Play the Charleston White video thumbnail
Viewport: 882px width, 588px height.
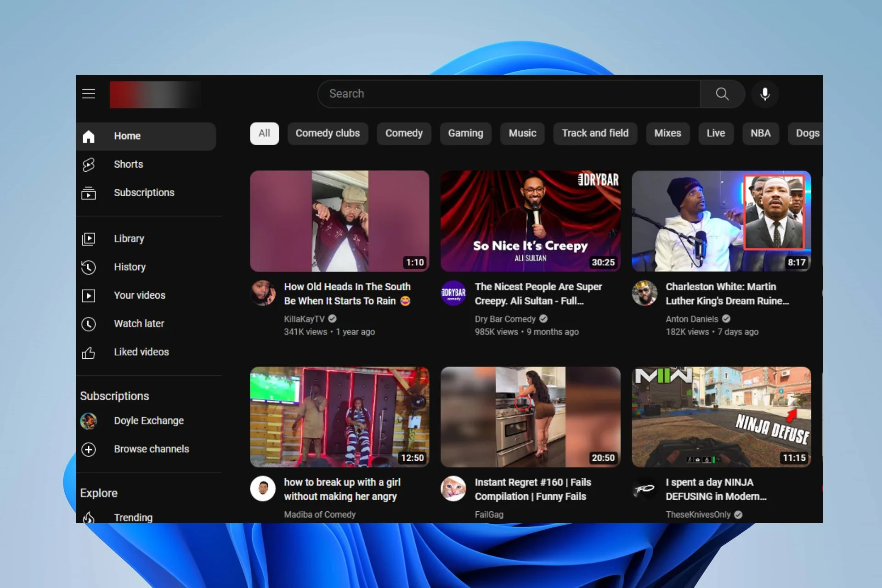point(721,221)
